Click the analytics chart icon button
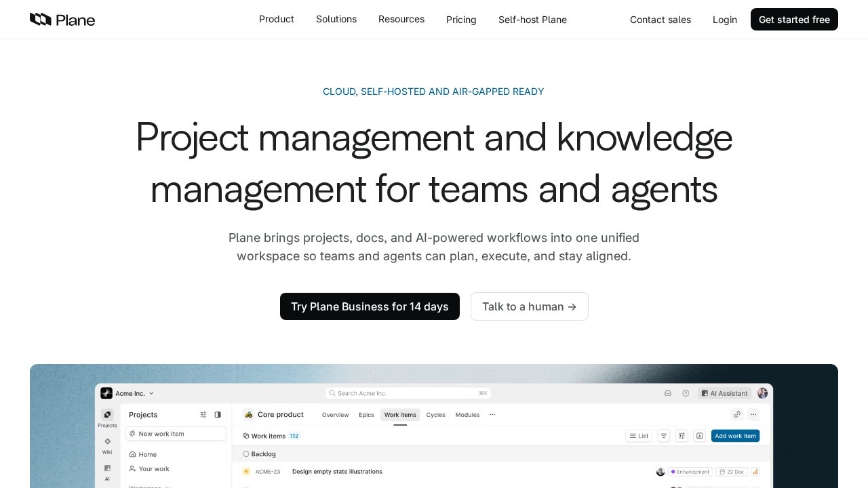This screenshot has height=488, width=868. click(700, 436)
